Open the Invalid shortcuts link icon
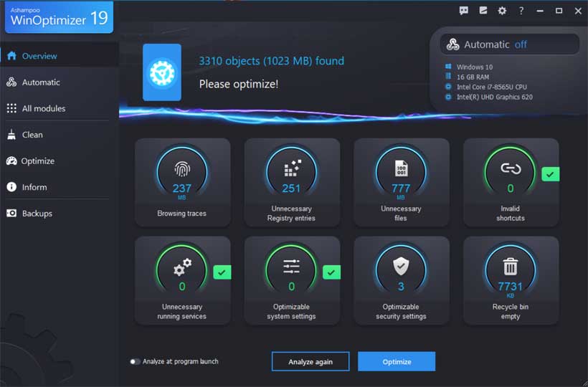The width and height of the screenshot is (588, 387). click(x=511, y=168)
